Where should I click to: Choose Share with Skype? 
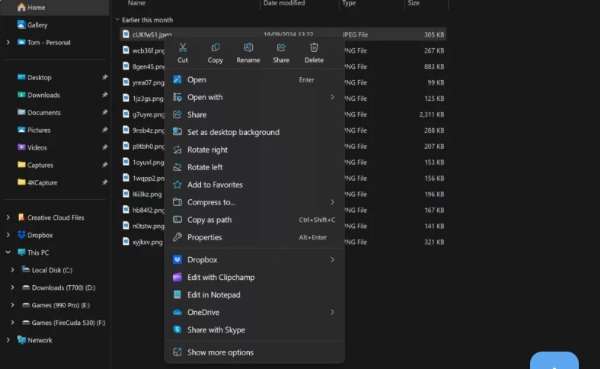254,330
